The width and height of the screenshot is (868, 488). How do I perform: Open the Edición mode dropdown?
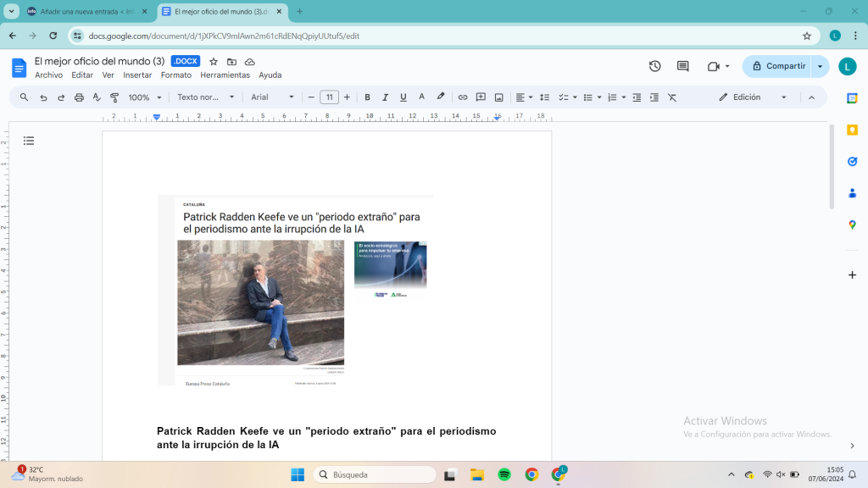[x=753, y=97]
